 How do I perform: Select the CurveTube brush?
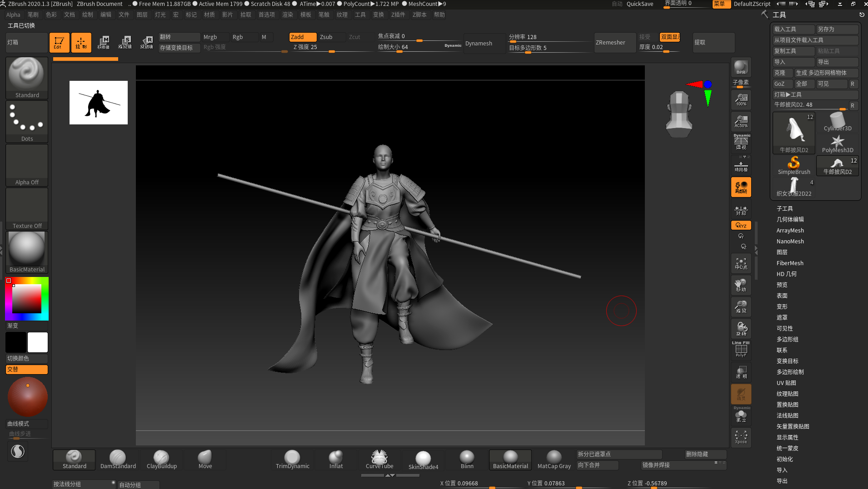pos(379,459)
